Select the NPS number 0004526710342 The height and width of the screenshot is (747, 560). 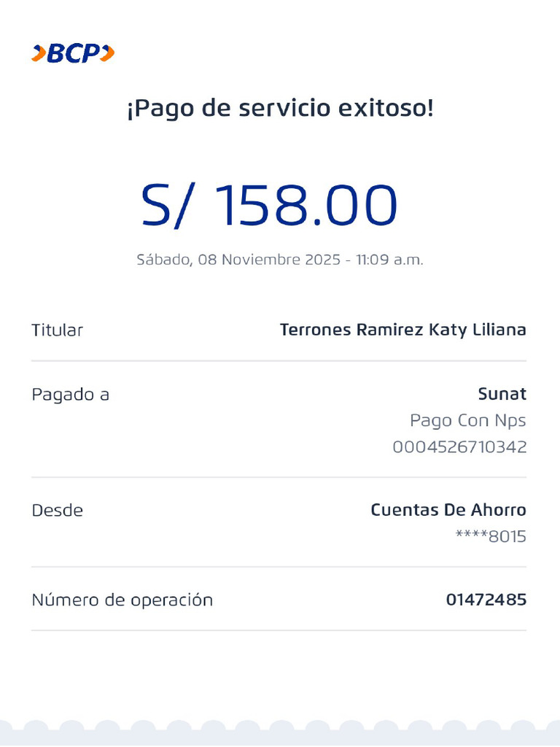tap(459, 447)
